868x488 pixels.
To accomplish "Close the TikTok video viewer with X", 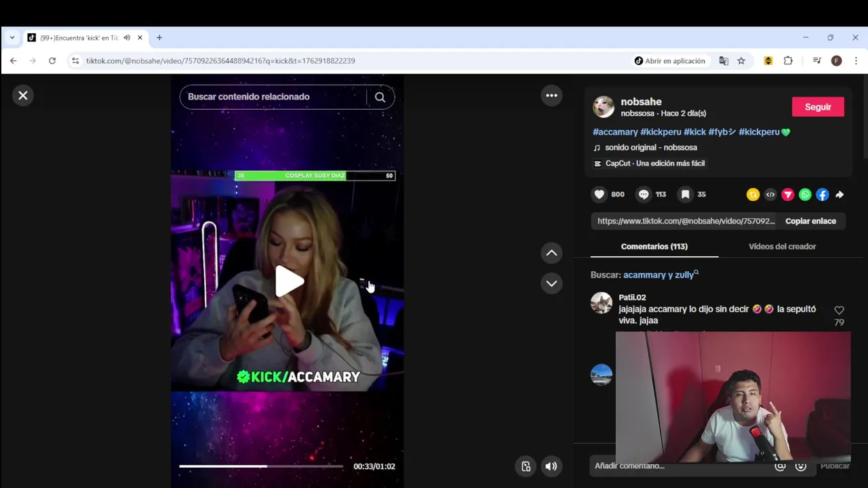I will click(23, 96).
